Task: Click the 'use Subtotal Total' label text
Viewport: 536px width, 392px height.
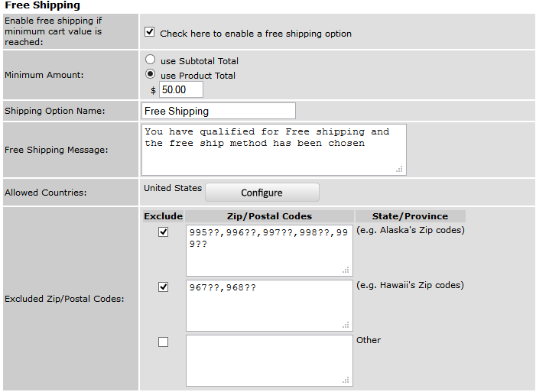Action: tap(200, 61)
